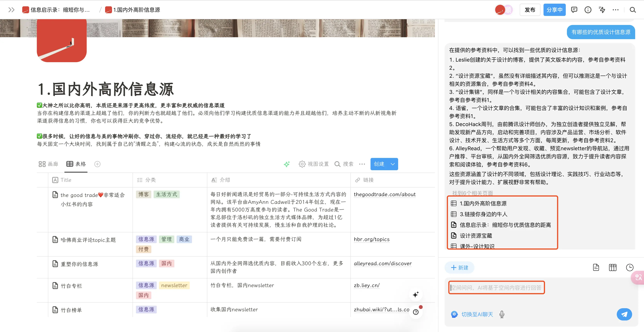Click the search magnifier in top right
This screenshot has height=332, width=644.
632,10
